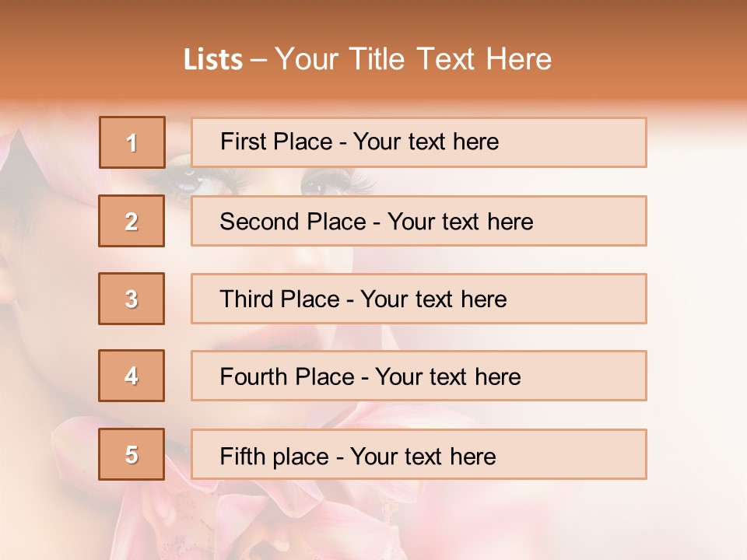
Task: Select the Fourth Place text box
Action: coord(419,376)
